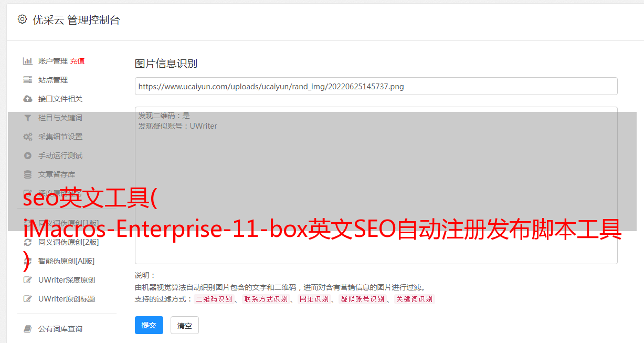Click the bar chart icon for 账户管理
Screen dimensions: 644x343
tap(28, 61)
